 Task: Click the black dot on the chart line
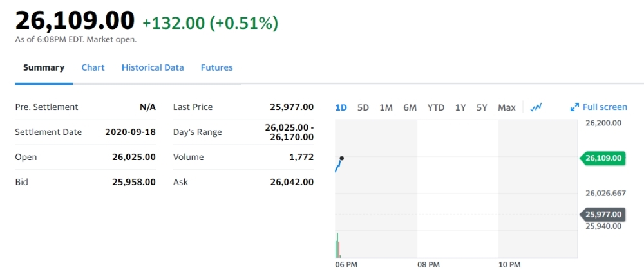[342, 158]
